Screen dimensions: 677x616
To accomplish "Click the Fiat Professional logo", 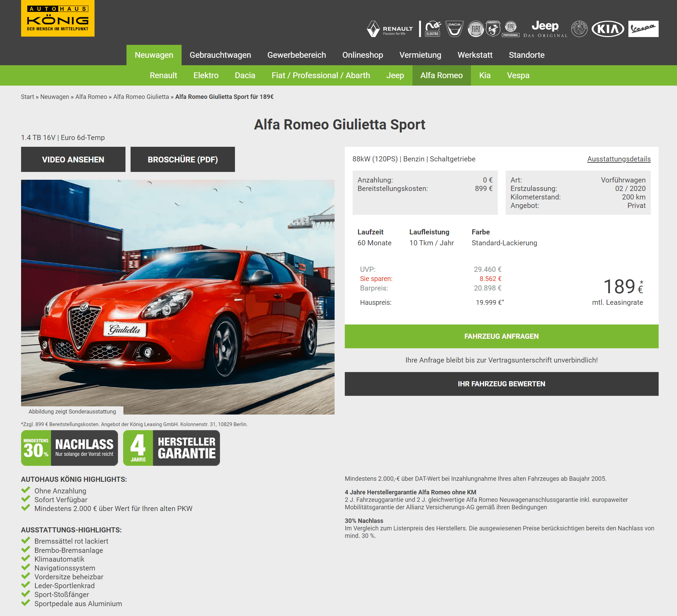I will point(511,29).
